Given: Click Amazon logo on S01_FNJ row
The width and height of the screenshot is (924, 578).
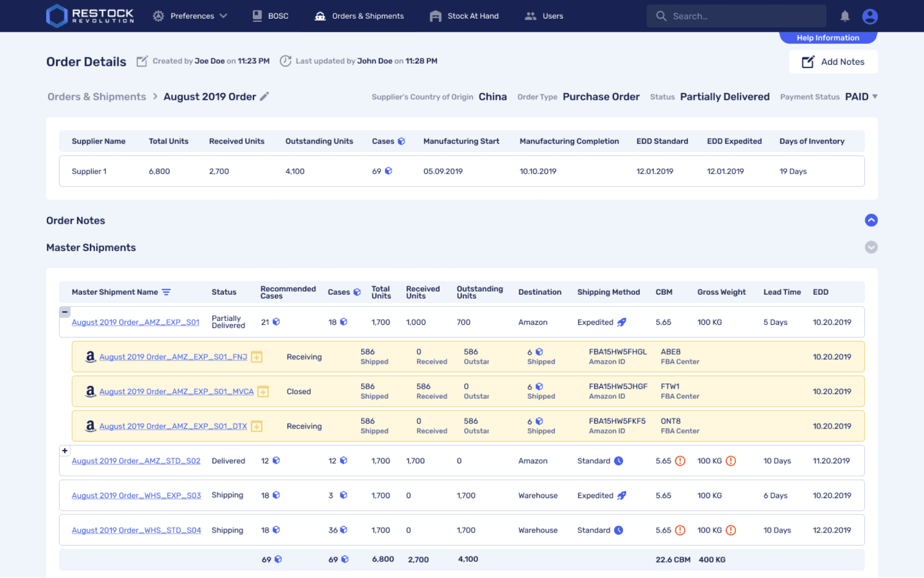Looking at the screenshot, I should (x=90, y=357).
